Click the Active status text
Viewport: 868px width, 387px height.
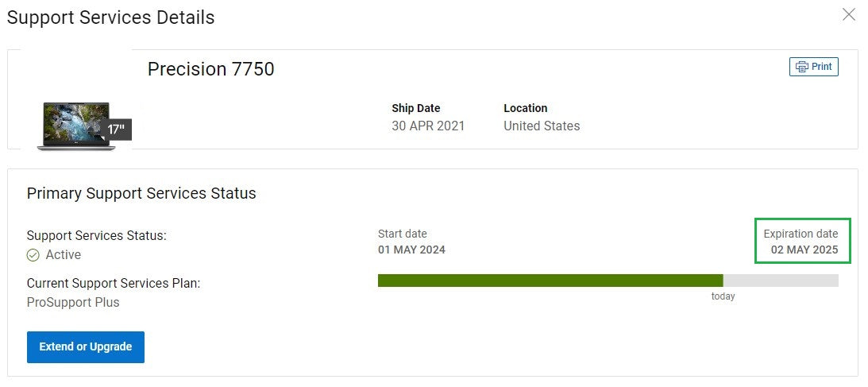click(63, 254)
